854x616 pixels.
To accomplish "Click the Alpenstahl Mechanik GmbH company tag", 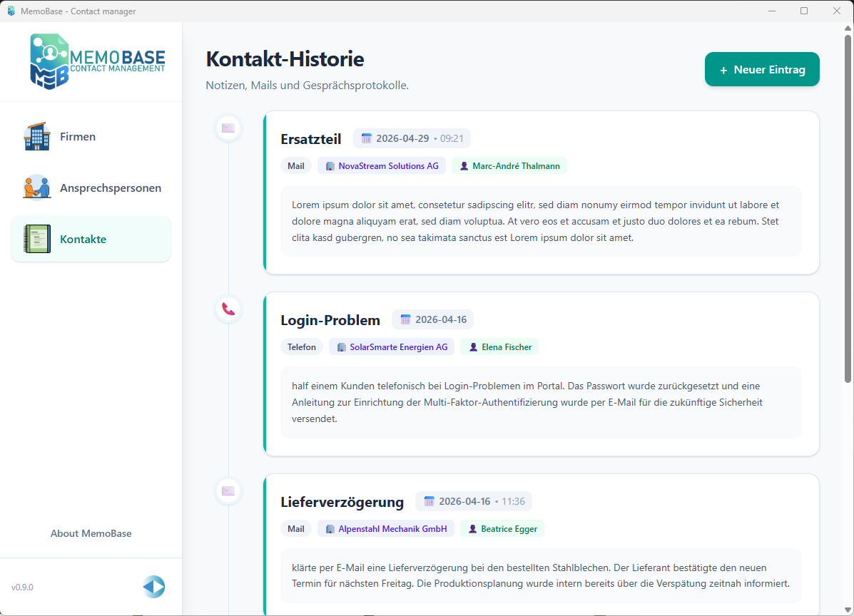I will (386, 529).
